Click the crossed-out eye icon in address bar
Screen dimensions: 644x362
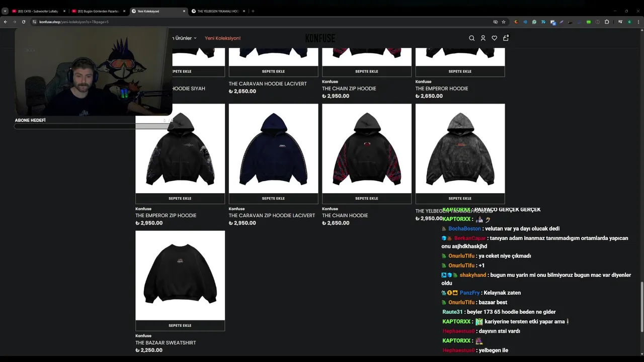[496, 22]
